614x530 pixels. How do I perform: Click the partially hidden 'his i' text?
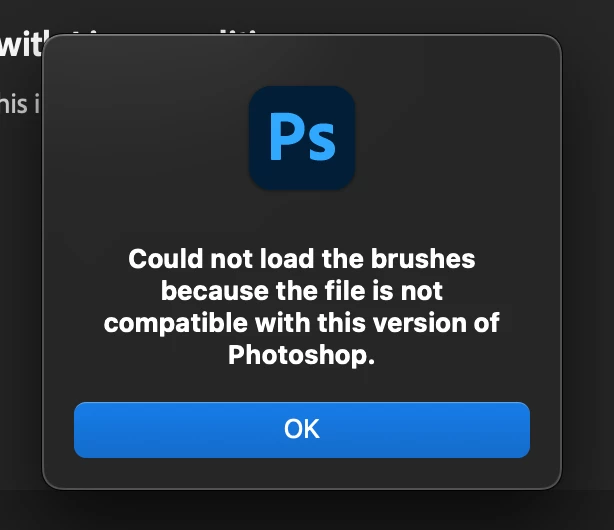(x=20, y=104)
